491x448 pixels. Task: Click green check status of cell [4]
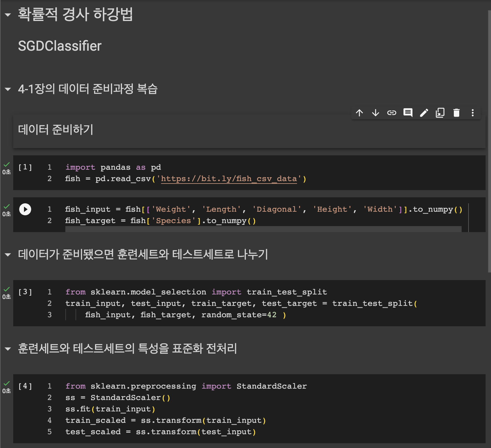click(7, 383)
